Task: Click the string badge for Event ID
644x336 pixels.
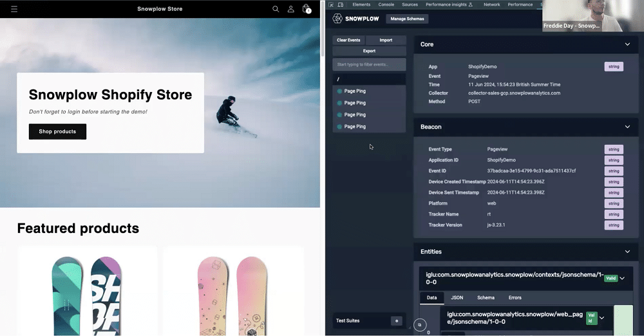Action: pyautogui.click(x=614, y=171)
